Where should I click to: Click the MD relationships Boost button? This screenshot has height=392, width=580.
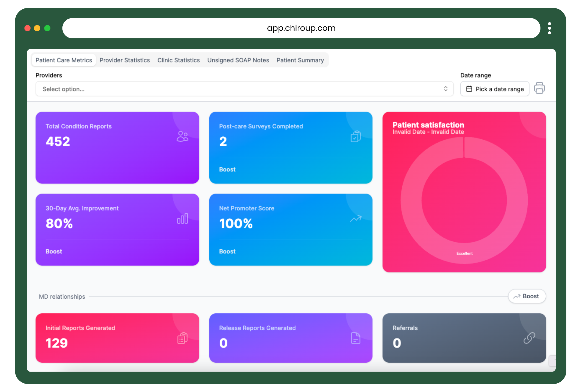[527, 296]
